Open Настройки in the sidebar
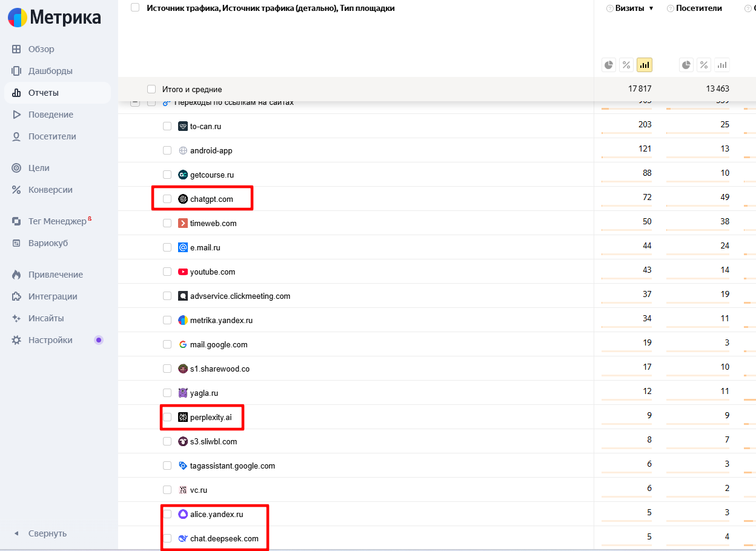This screenshot has height=551, width=756. [50, 340]
